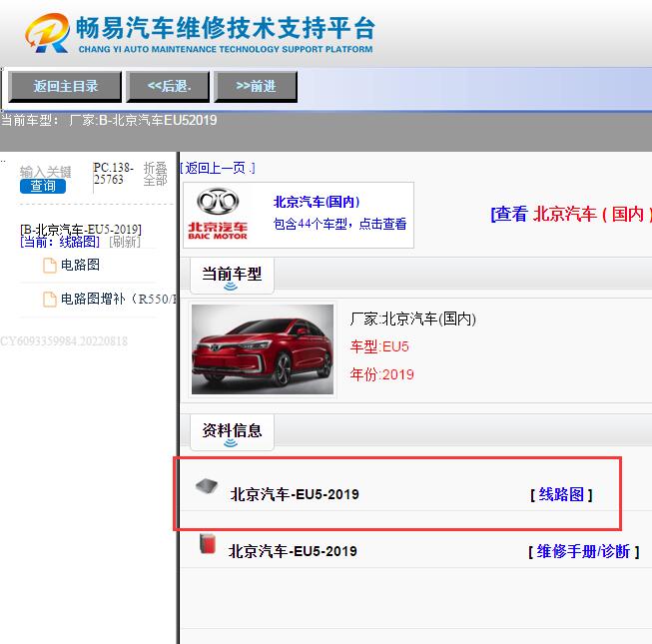Click 折叠全部 to collapse all
This screenshot has width=652, height=644.
pos(155,174)
